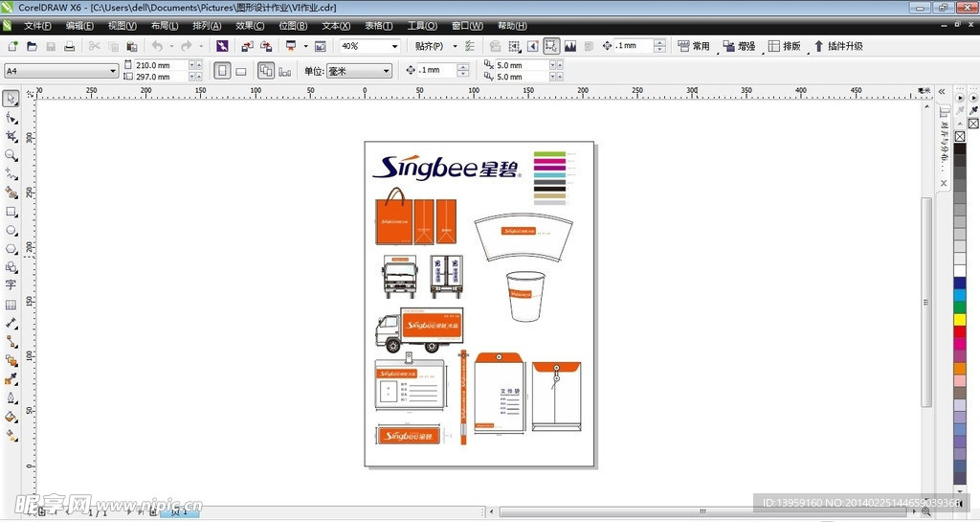Expand the units (毫米) dropdown
Image resolution: width=980 pixels, height=522 pixels.
(x=386, y=71)
